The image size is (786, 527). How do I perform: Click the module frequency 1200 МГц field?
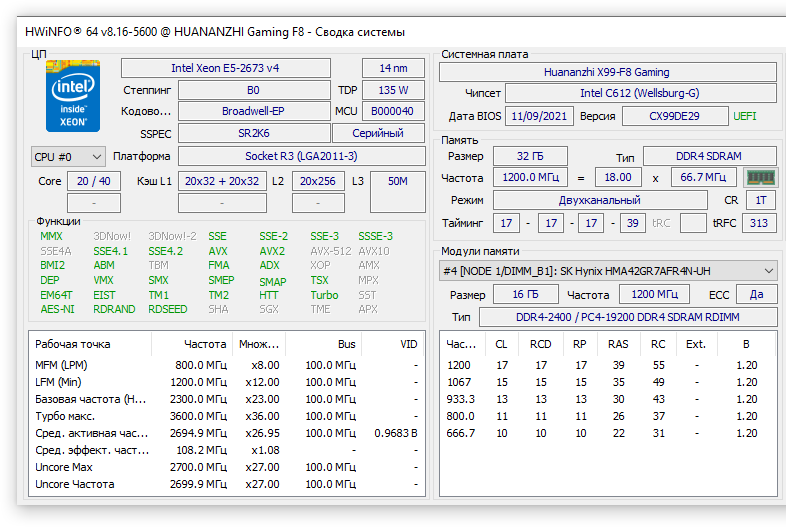655,294
